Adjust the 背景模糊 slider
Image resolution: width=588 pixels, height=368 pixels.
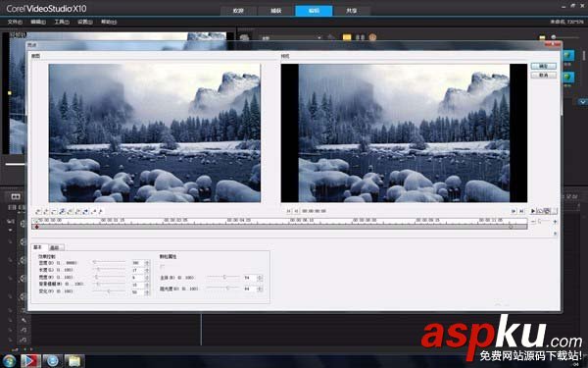(109, 284)
